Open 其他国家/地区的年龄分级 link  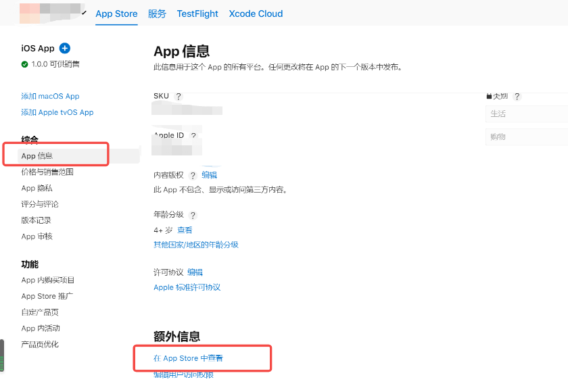tap(196, 245)
